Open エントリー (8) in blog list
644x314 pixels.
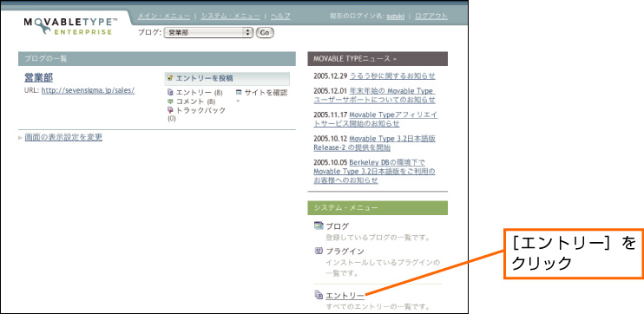(200, 93)
